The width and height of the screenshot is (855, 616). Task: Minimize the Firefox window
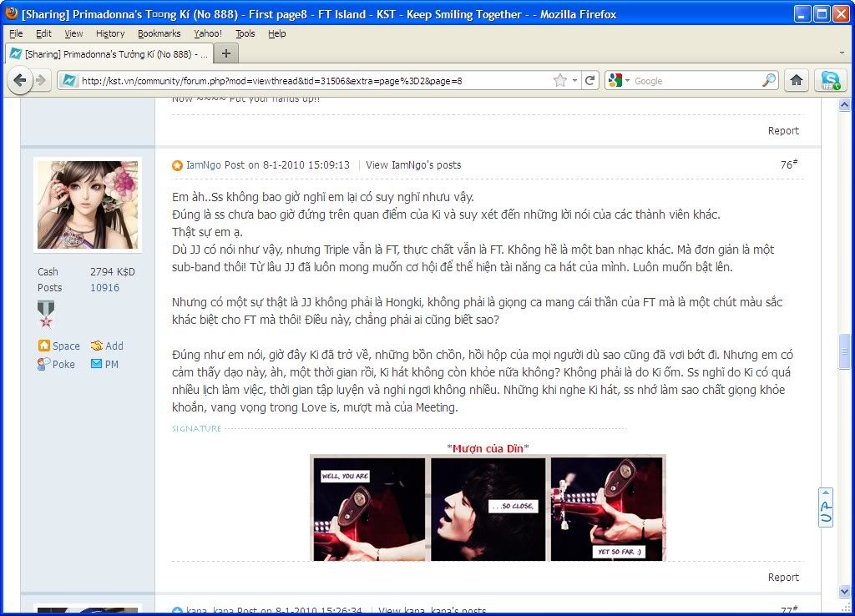coord(802,13)
